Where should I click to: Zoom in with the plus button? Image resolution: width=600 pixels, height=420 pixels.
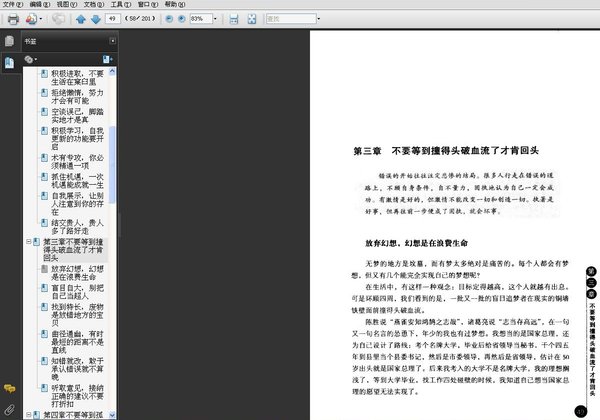point(182,19)
